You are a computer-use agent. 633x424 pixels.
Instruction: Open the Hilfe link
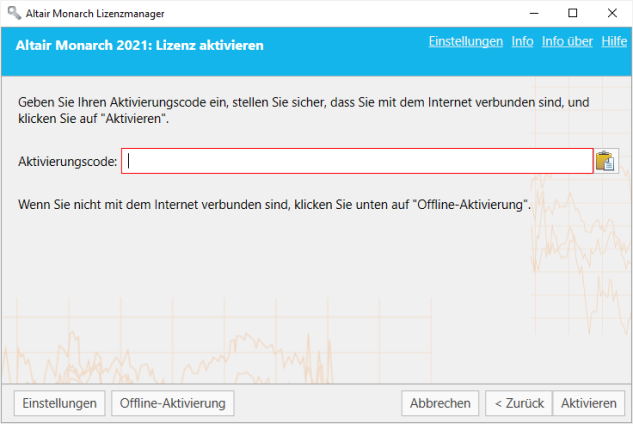tap(614, 41)
